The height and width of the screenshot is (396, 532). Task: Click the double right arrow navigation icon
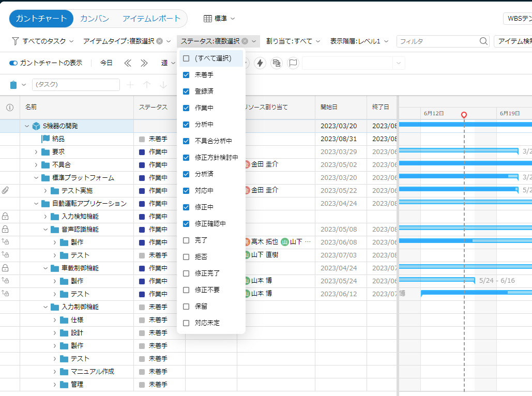[x=144, y=63]
